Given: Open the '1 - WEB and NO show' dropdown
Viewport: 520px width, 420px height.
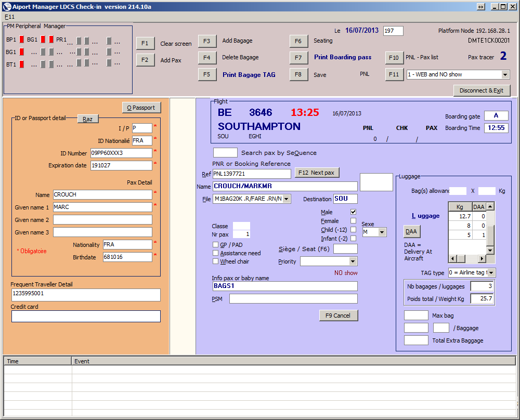Looking at the screenshot, I should click(x=505, y=75).
